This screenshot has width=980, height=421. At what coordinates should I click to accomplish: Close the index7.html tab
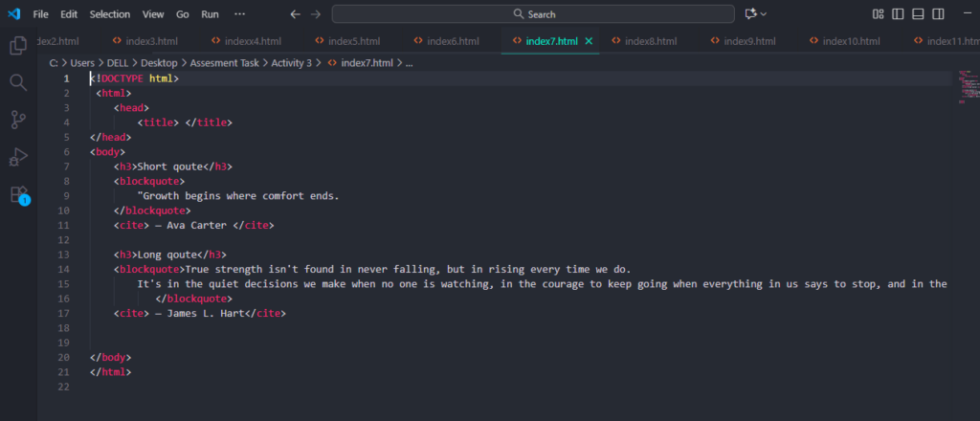tap(589, 41)
